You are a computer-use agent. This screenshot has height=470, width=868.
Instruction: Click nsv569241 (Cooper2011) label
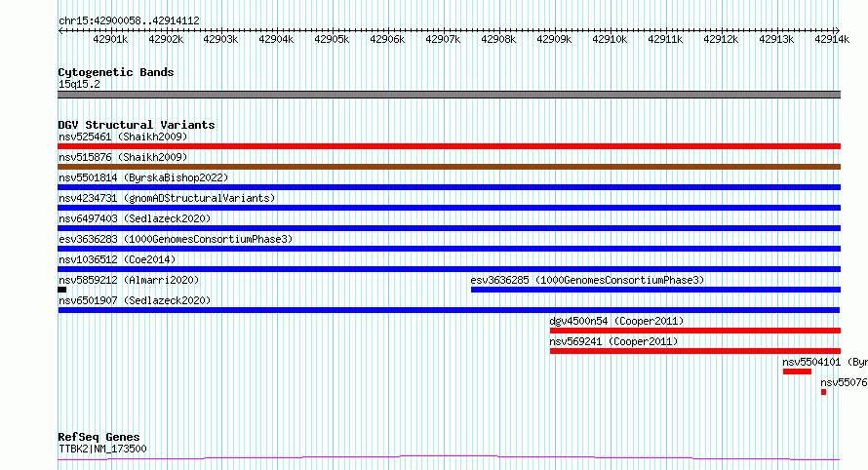613,341
